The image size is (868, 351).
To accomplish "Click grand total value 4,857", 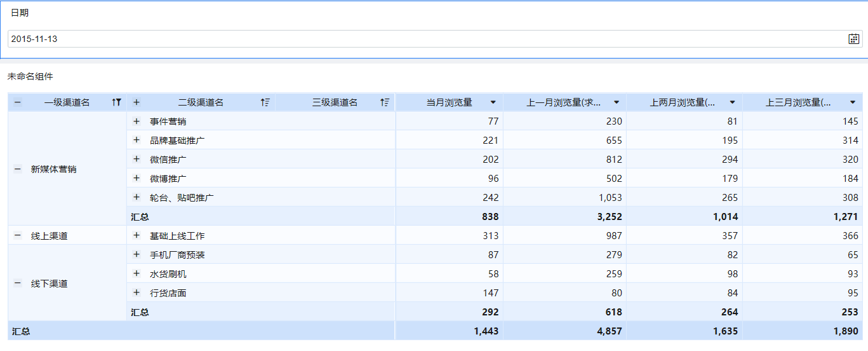I will point(610,331).
